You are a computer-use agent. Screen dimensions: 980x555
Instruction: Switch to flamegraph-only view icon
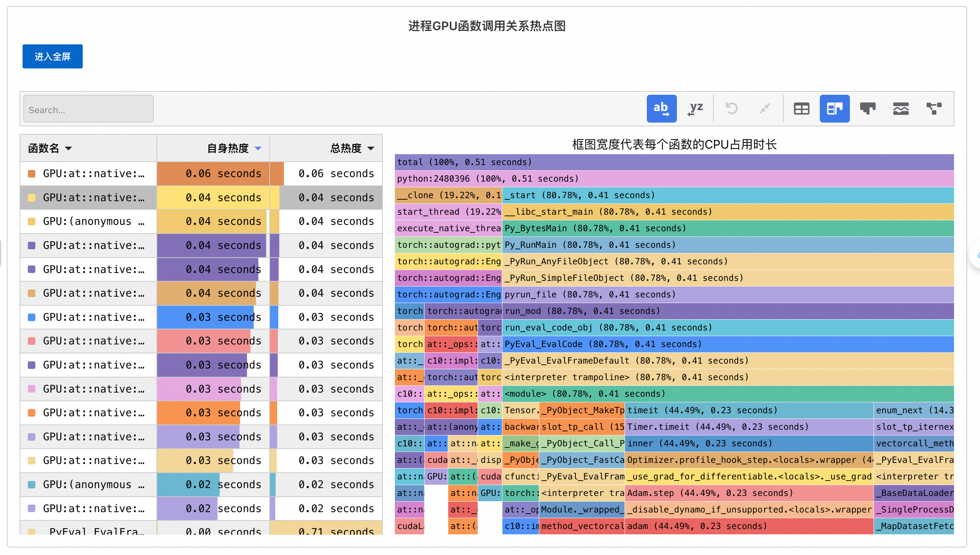point(868,109)
